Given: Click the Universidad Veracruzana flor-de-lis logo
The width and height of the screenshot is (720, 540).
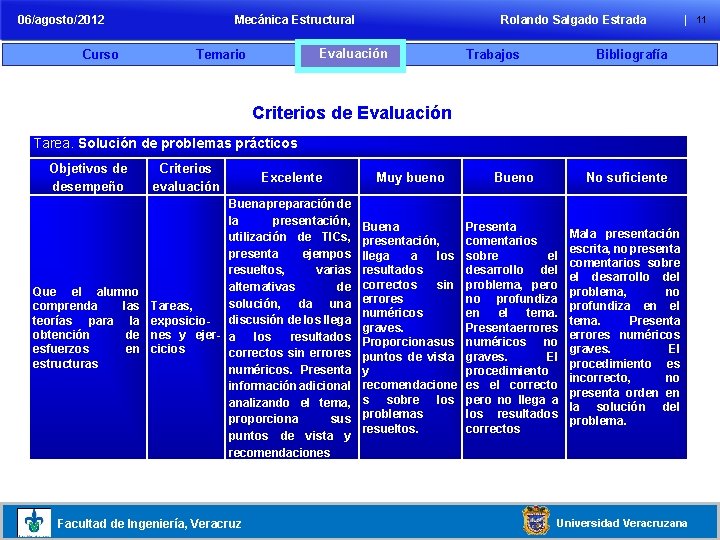Looking at the screenshot, I should pyautogui.click(x=34, y=523).
